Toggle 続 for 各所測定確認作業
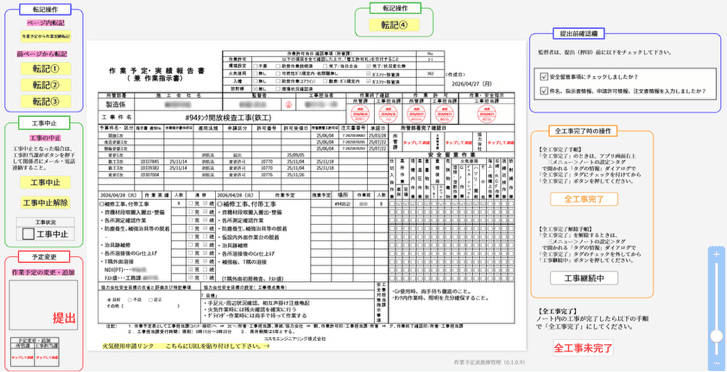This screenshot has width=727, height=372. (x=205, y=220)
